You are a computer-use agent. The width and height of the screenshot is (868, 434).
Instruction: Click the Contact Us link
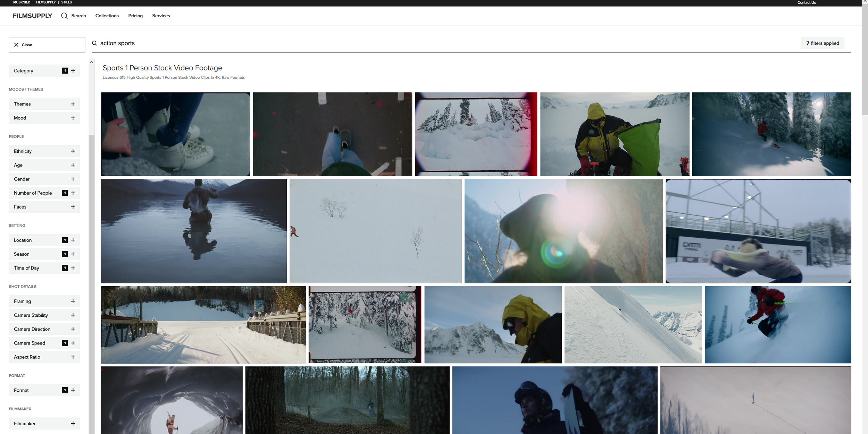point(806,2)
